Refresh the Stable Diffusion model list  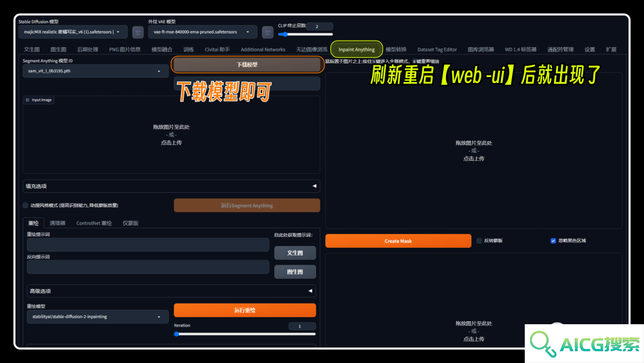coord(138,32)
